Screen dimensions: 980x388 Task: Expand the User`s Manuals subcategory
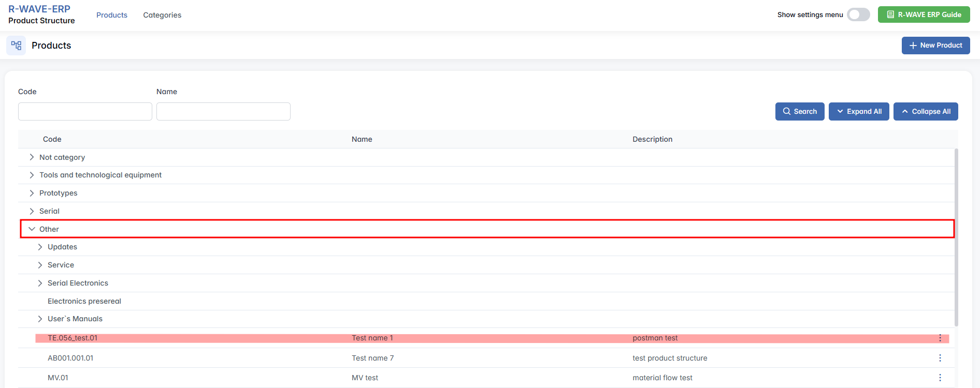point(40,319)
